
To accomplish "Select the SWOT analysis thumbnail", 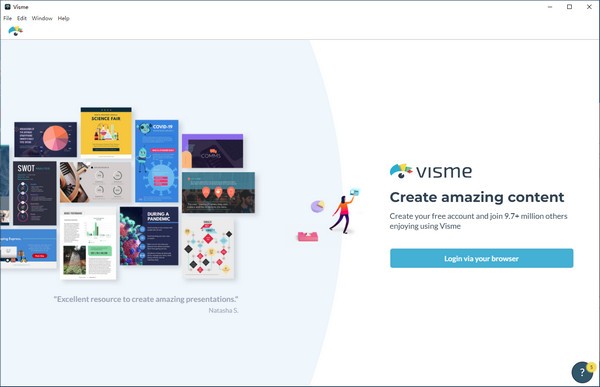I will click(x=35, y=193).
